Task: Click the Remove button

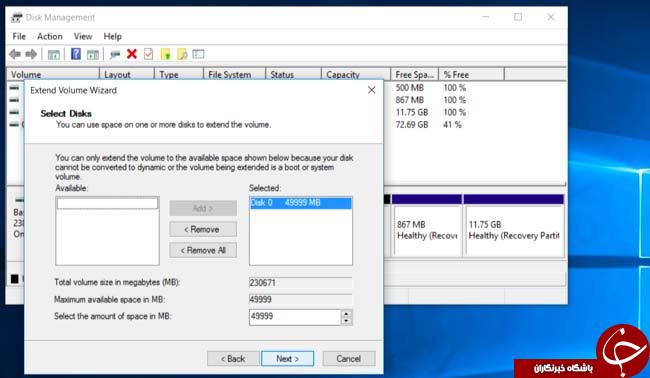Action: (203, 229)
